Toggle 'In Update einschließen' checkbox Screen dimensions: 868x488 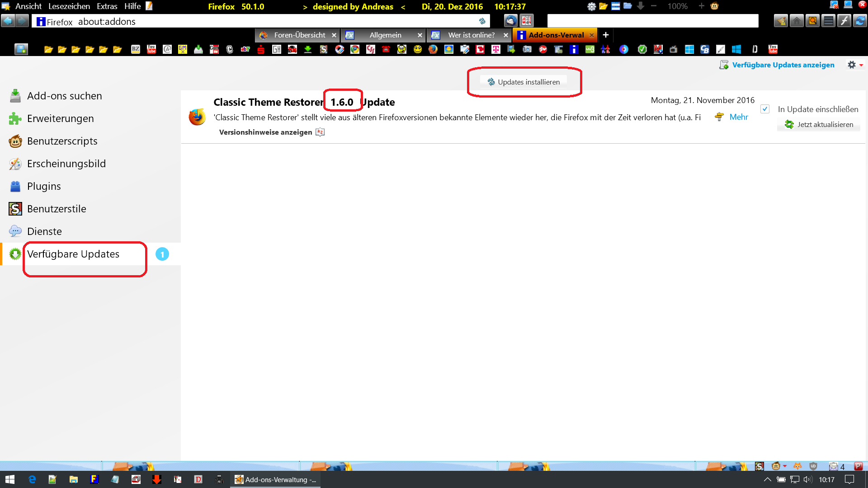point(764,109)
